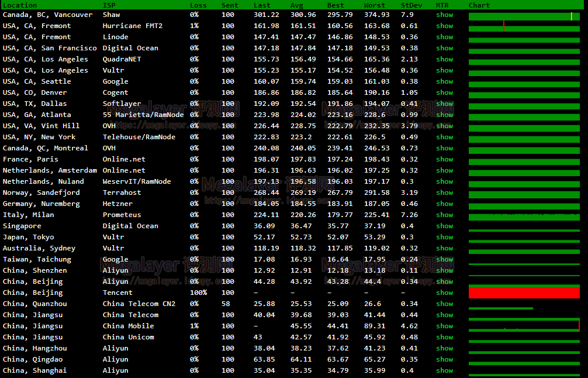Screen dimensions: 588x378
Task: Select the 'Canada, BC, Vancouver' location text
Action: click(x=47, y=15)
